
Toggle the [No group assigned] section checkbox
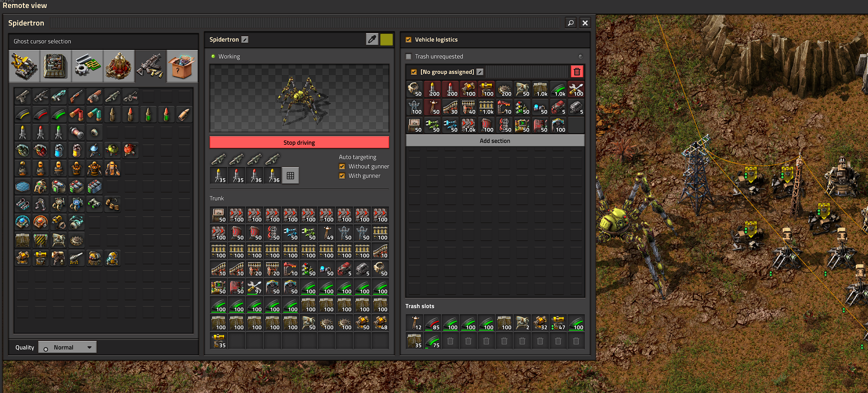tap(414, 72)
